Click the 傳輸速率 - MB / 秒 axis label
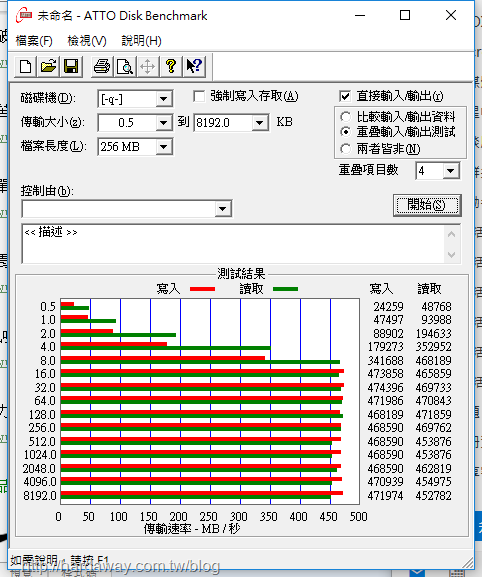The height and width of the screenshot is (577, 482). pos(192,529)
